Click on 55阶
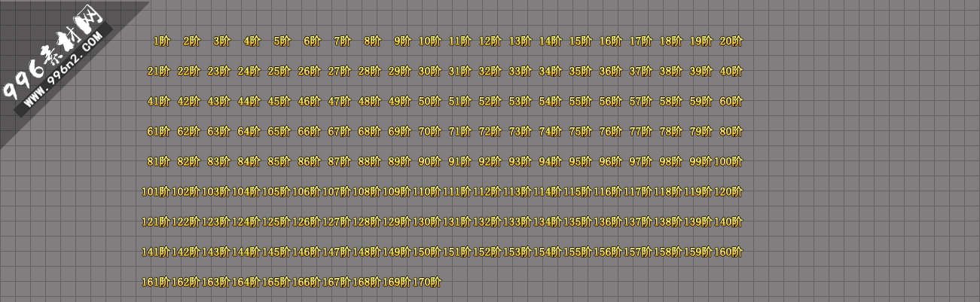980x302 pixels. 581,102
